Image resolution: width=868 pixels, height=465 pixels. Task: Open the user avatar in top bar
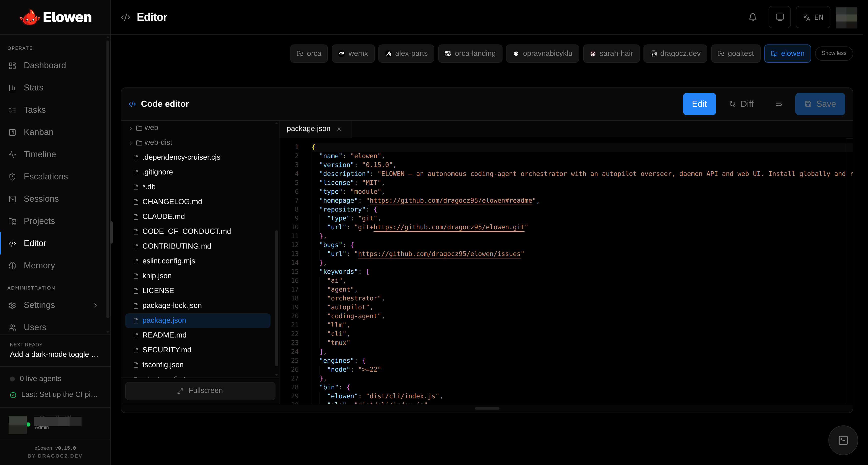pos(846,18)
